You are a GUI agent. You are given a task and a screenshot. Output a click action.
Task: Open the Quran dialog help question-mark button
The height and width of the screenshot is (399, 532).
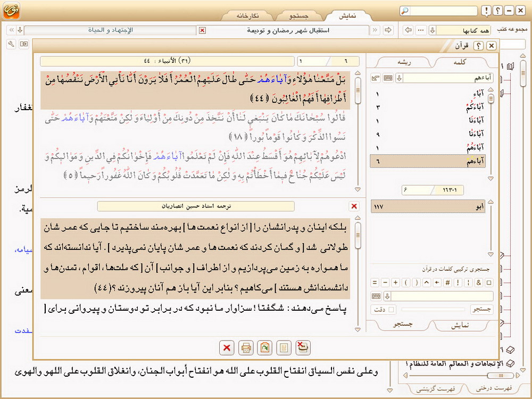click(x=478, y=46)
